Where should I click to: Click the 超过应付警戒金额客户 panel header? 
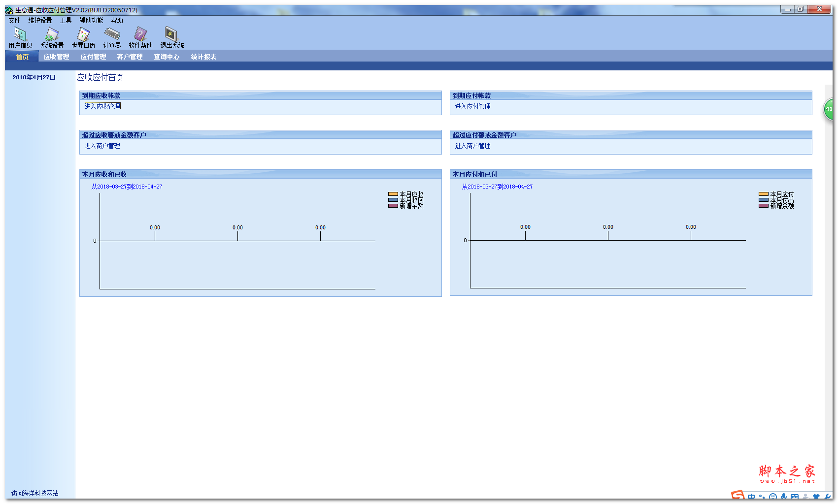click(631, 135)
